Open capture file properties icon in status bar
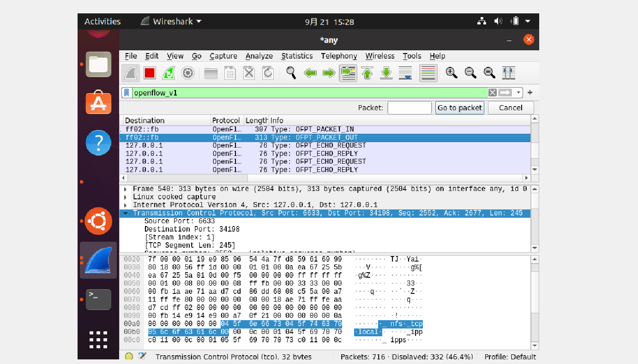The width and height of the screenshot is (638, 364). tap(142, 356)
